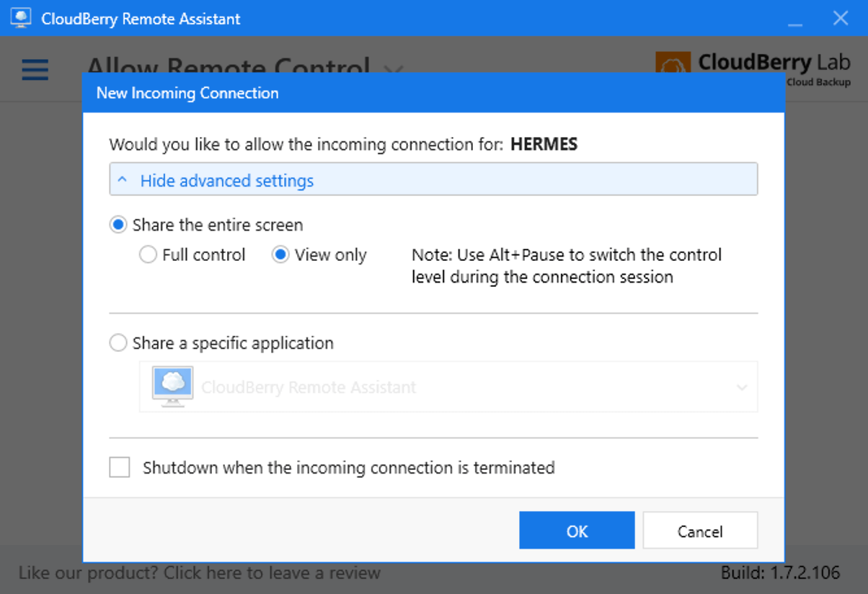Screen dimensions: 868x594
Task: Choose Full control radio button
Action: tap(149, 255)
